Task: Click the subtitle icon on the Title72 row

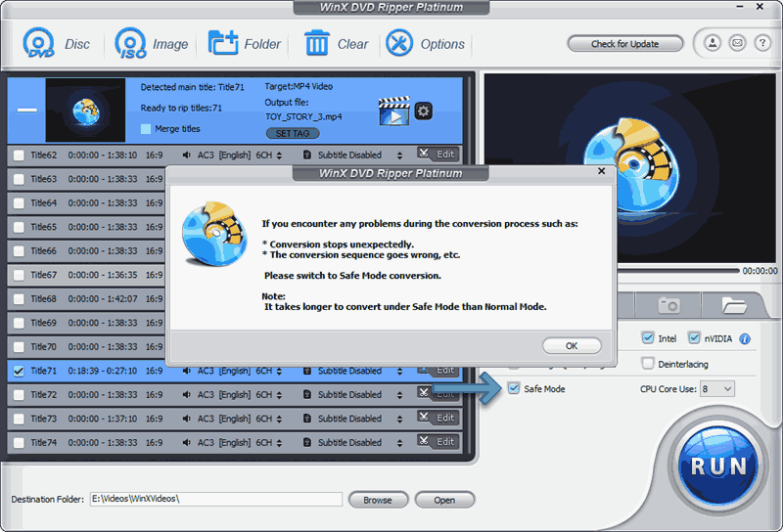Action: click(x=307, y=395)
